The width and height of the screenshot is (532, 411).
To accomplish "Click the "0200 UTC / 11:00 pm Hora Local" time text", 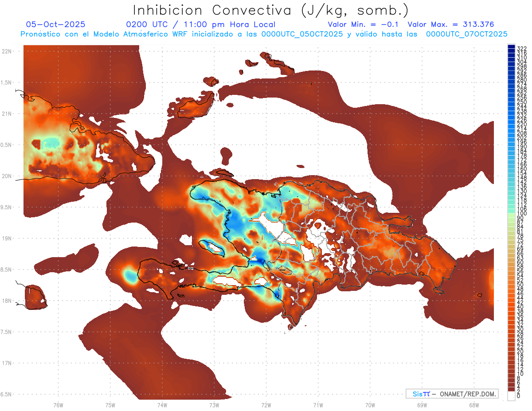I will point(201,25).
